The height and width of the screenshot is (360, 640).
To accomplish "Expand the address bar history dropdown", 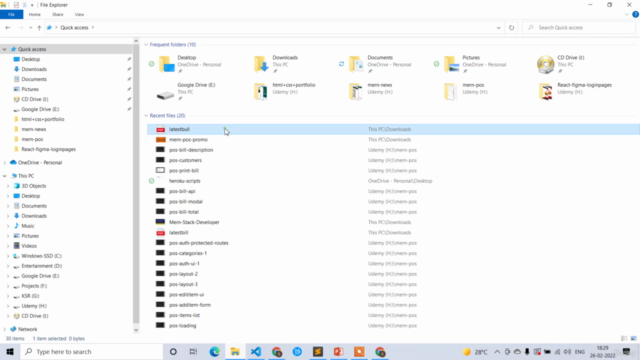I will (498, 28).
